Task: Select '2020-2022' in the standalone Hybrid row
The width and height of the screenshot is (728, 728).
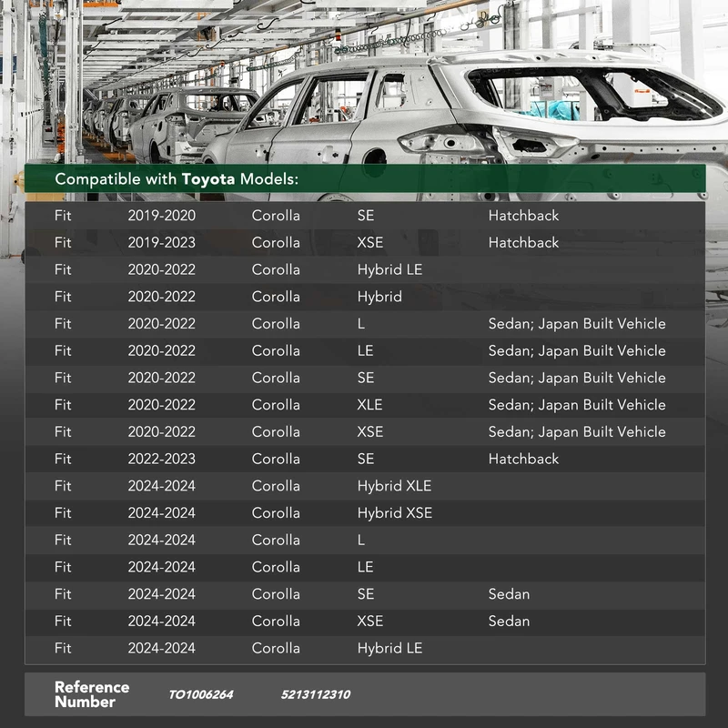Action: pos(162,297)
